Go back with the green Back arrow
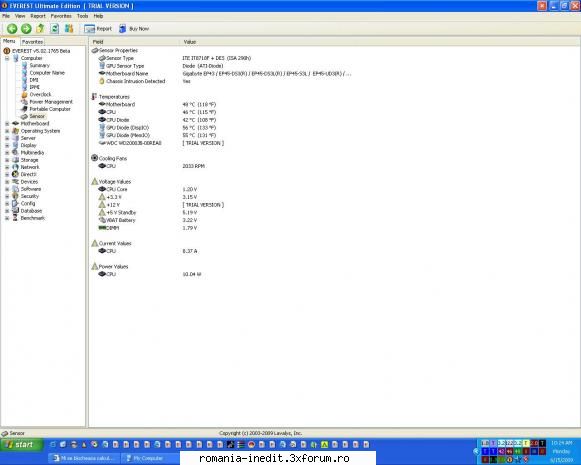 [x=12, y=29]
